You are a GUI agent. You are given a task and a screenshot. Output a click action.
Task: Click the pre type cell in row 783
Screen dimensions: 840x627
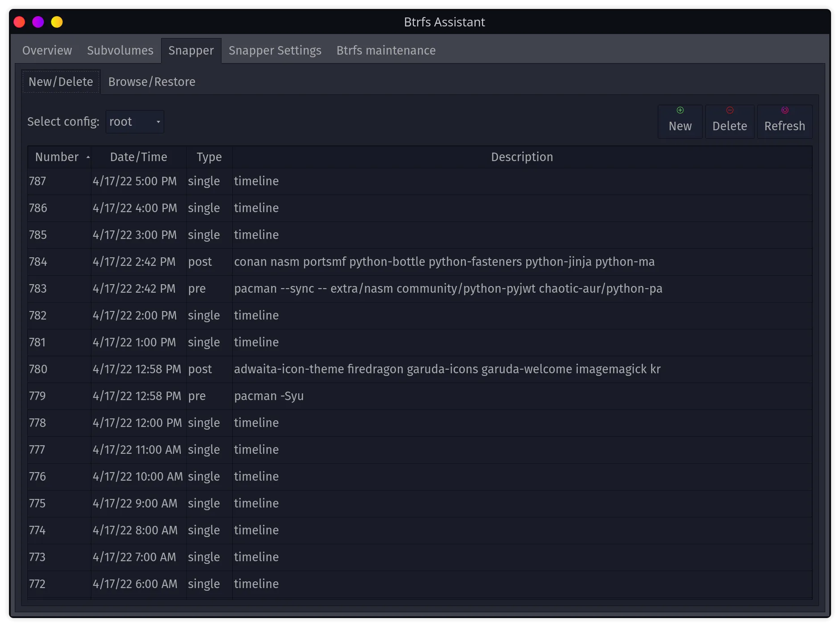pyautogui.click(x=209, y=289)
